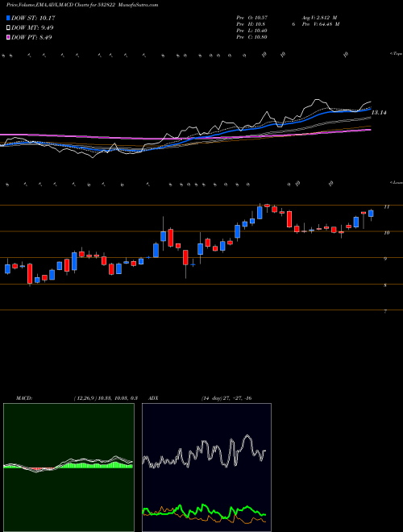This screenshot has height=532, width=403.
Task: Click the thick blue EMA line end near 13.14
Action: coord(369,110)
